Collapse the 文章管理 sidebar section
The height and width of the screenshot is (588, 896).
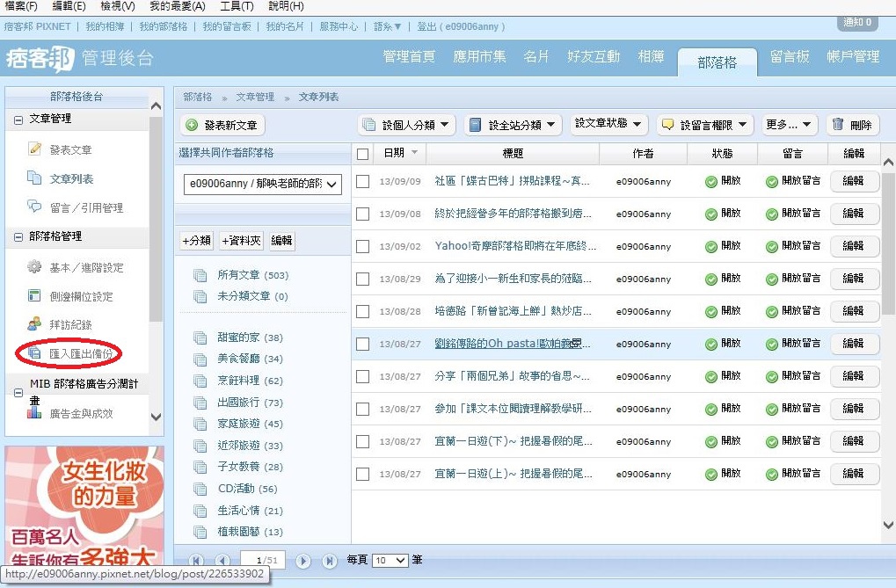[18, 120]
